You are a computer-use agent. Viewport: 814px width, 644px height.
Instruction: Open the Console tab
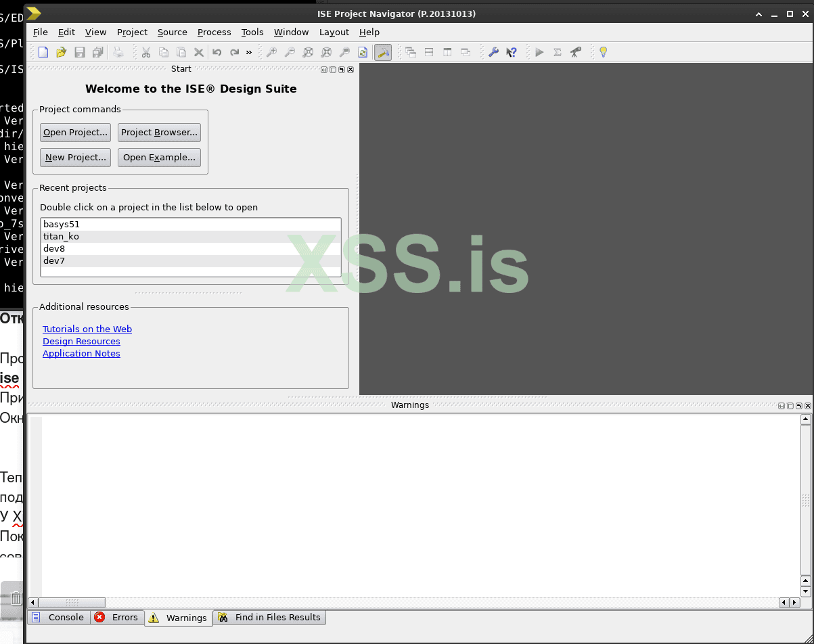click(x=58, y=617)
